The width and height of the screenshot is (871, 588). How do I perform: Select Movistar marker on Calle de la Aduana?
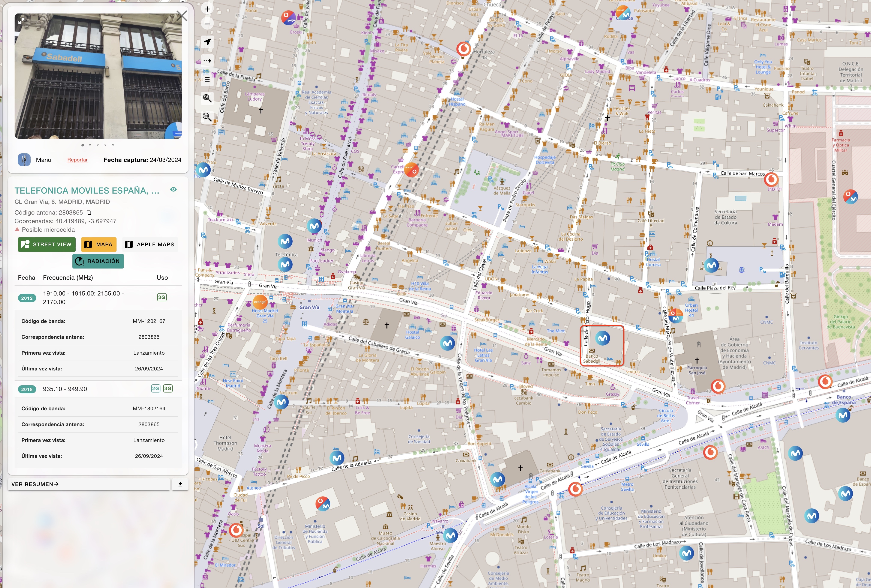point(337,458)
